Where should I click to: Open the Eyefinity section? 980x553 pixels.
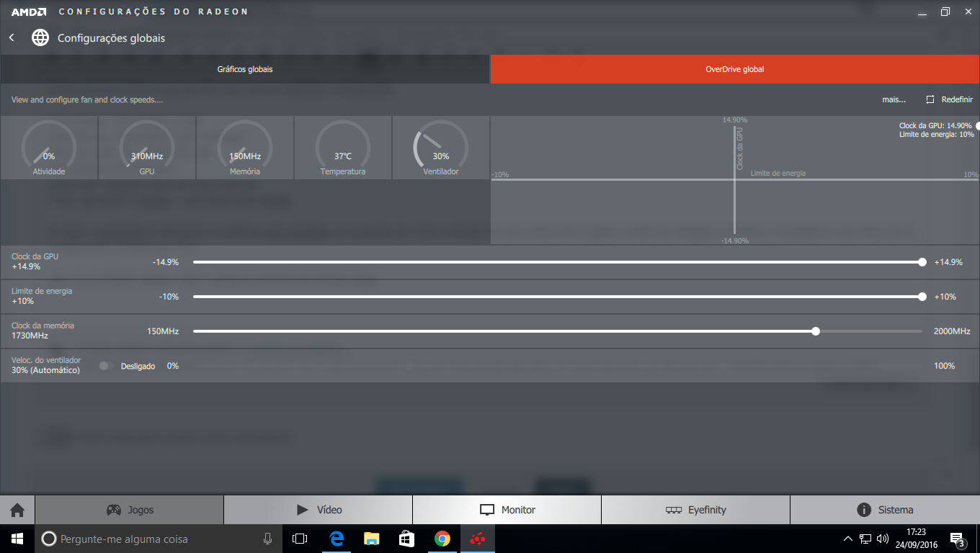[696, 510]
